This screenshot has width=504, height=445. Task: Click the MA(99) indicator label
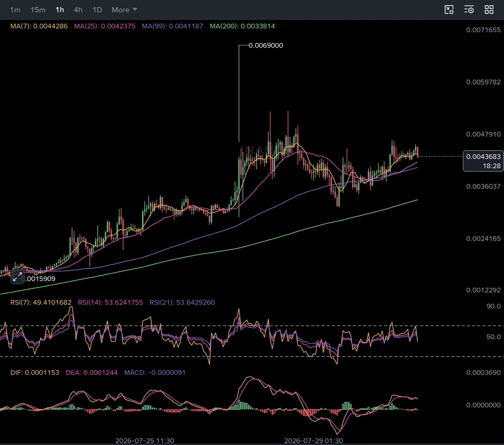pos(172,26)
